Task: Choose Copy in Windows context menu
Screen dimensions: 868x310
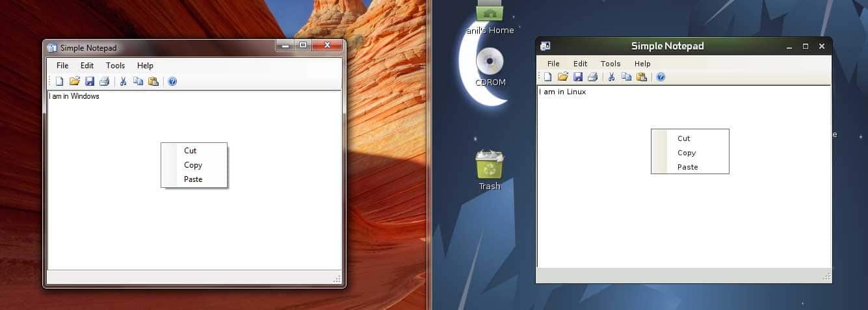Action: [194, 165]
